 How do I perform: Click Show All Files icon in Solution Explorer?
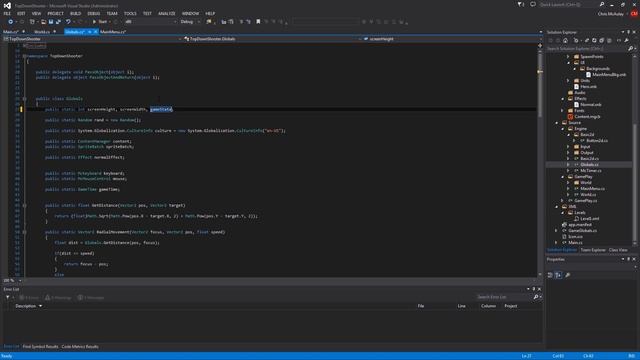pyautogui.click(x=609, y=40)
